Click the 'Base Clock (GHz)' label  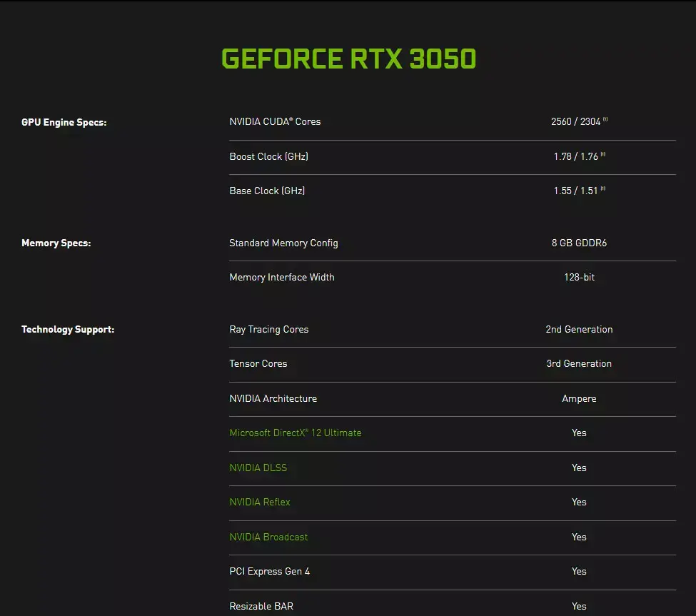coord(267,191)
